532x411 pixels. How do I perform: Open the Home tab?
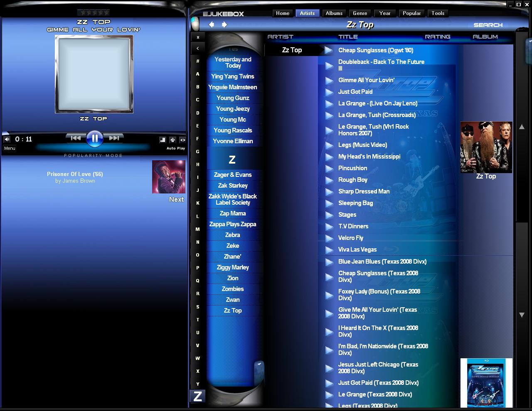[x=283, y=13]
